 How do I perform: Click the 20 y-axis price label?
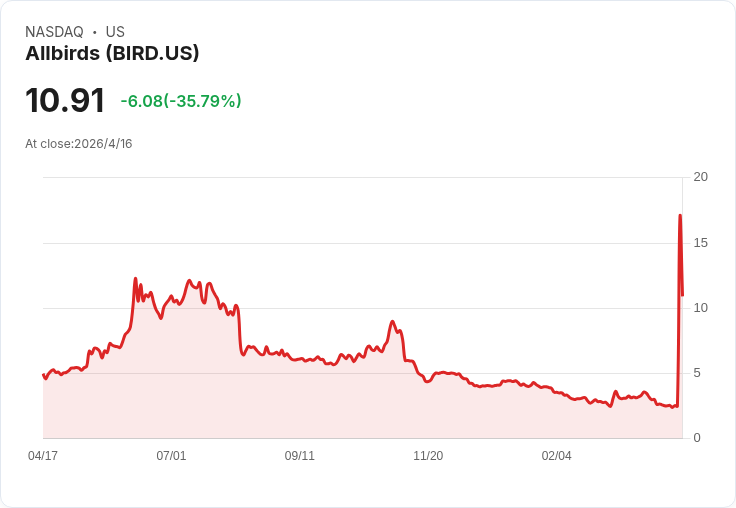(x=701, y=177)
